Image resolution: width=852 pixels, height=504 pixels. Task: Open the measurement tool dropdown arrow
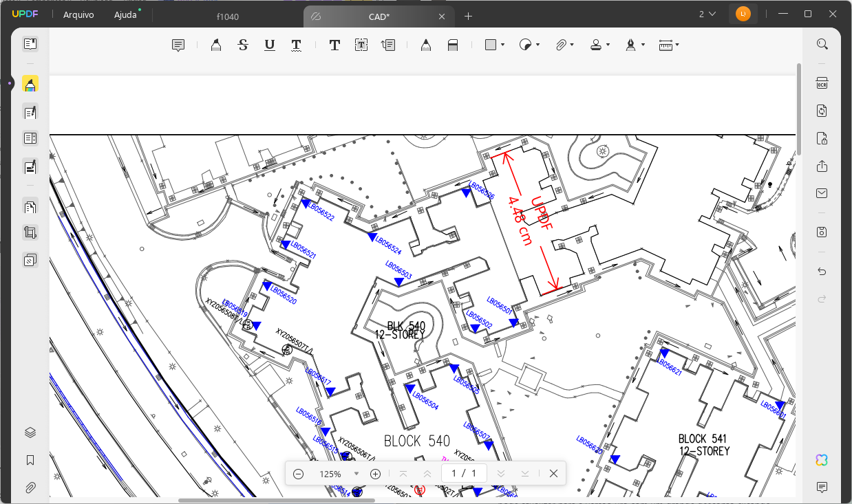[677, 45]
